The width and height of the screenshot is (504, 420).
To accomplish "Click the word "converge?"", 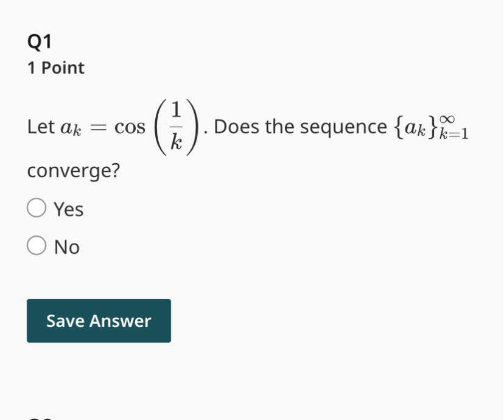I will click(74, 171).
